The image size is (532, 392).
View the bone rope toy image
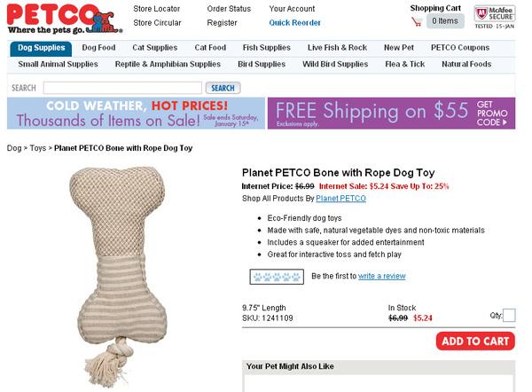119,277
